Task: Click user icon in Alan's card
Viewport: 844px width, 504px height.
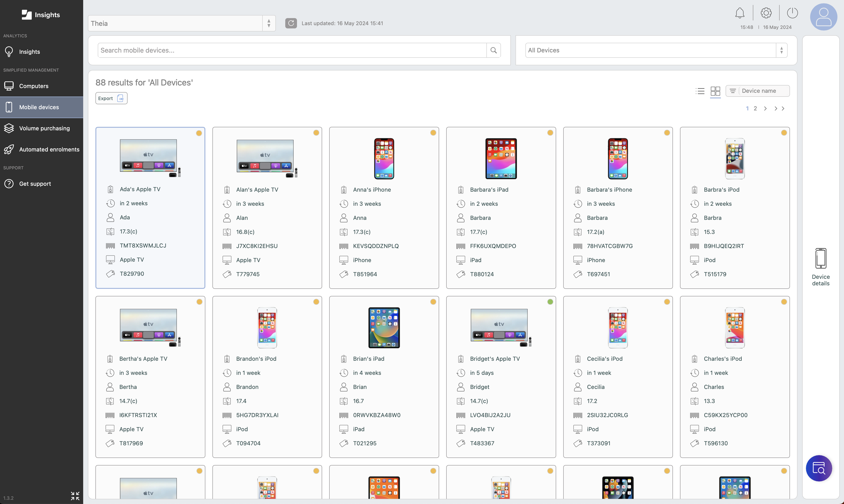Action: pos(227,218)
